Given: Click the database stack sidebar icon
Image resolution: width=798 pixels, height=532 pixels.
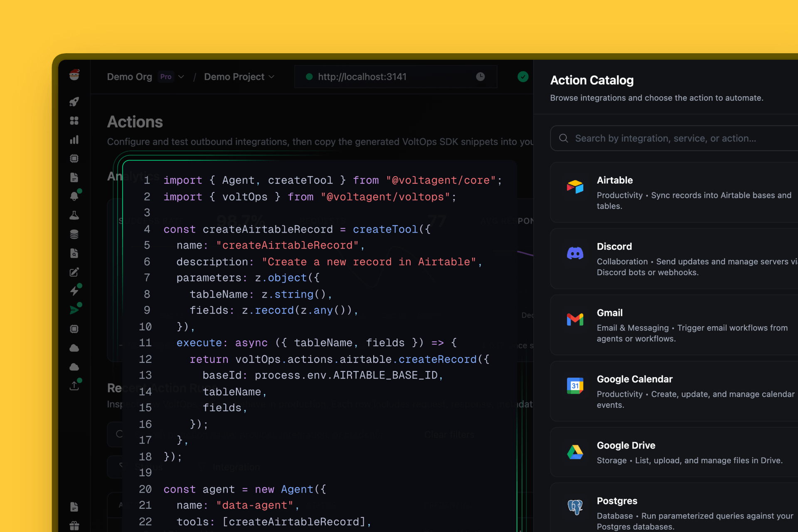Looking at the screenshot, I should tap(74, 234).
